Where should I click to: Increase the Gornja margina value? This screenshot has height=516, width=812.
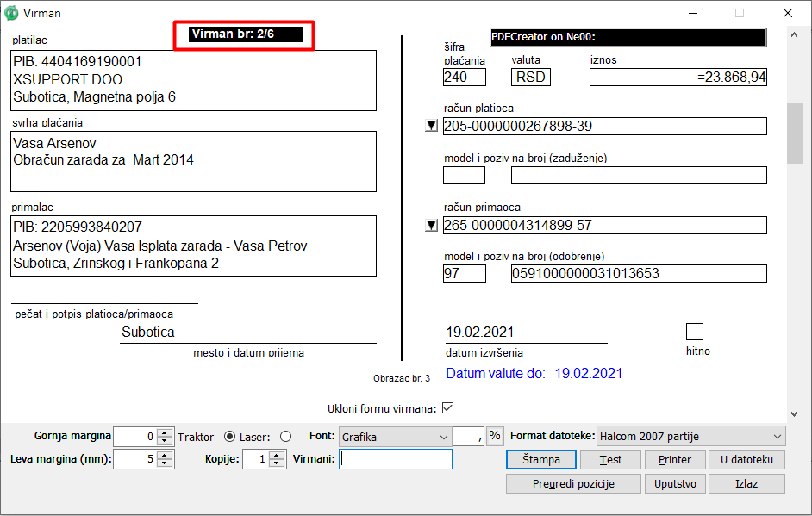(166, 432)
